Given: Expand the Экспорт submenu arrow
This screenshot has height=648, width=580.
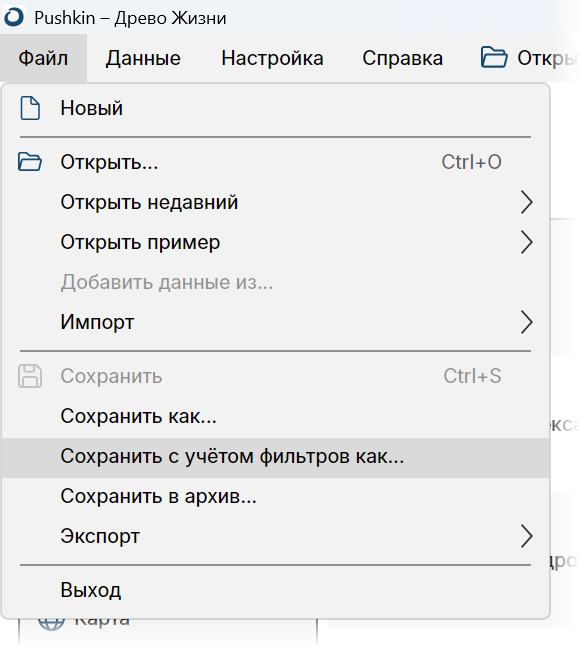Looking at the screenshot, I should click(x=526, y=536).
